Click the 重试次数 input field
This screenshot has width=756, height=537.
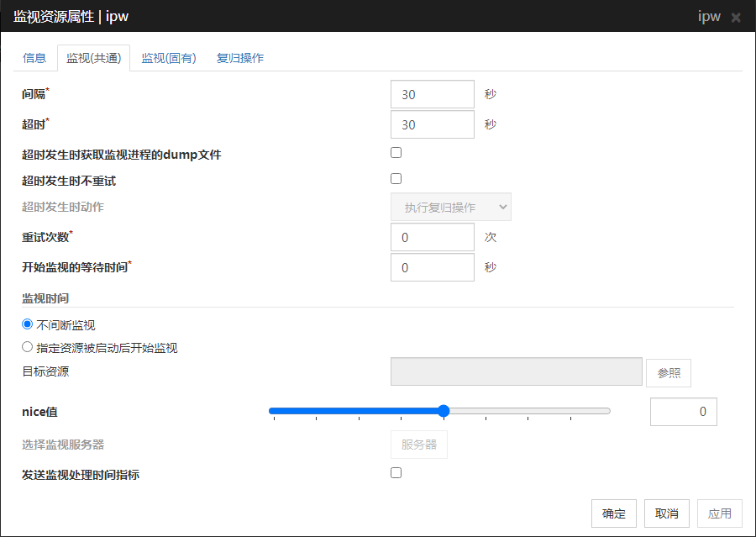(x=433, y=237)
